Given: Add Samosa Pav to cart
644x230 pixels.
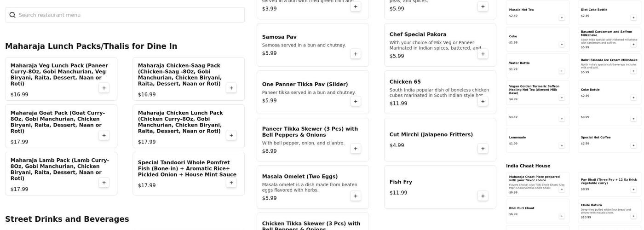Looking at the screenshot, I should [356, 54].
